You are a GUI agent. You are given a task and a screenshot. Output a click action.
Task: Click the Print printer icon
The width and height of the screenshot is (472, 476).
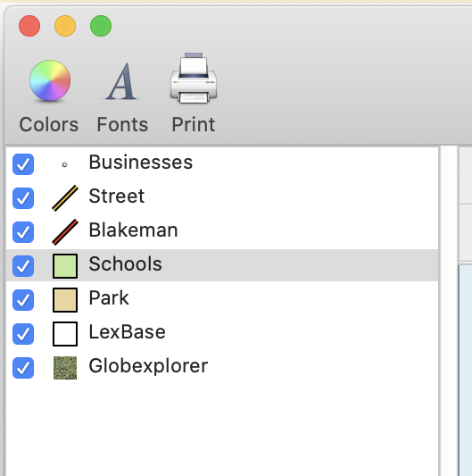(194, 78)
